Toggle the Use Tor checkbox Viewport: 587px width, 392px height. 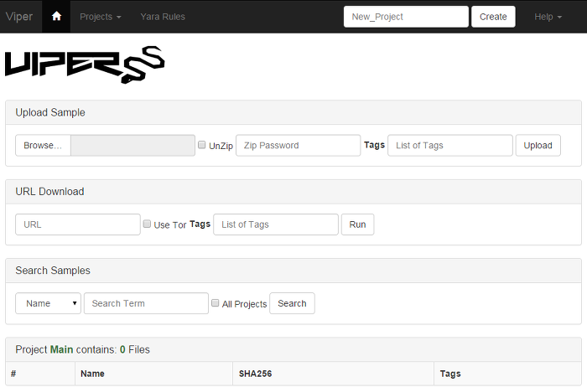(x=147, y=224)
